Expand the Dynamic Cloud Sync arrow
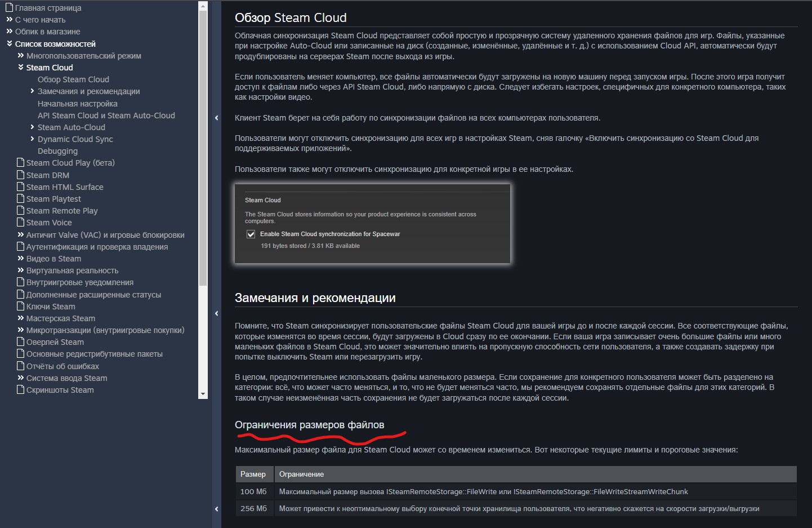 coord(32,139)
